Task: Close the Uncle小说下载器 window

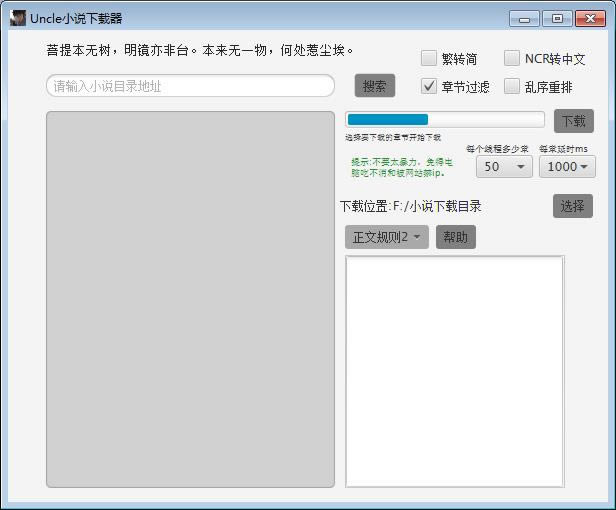Action: (589, 18)
